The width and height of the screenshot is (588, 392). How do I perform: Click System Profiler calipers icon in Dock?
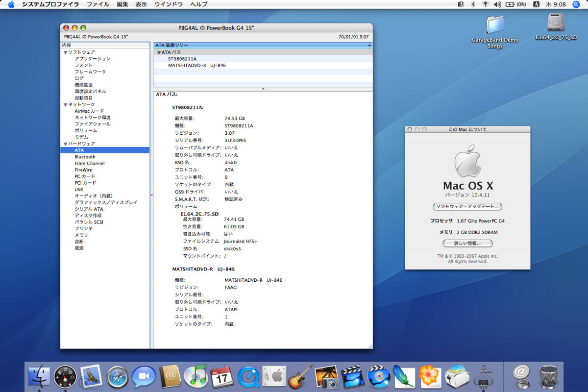coord(484,376)
